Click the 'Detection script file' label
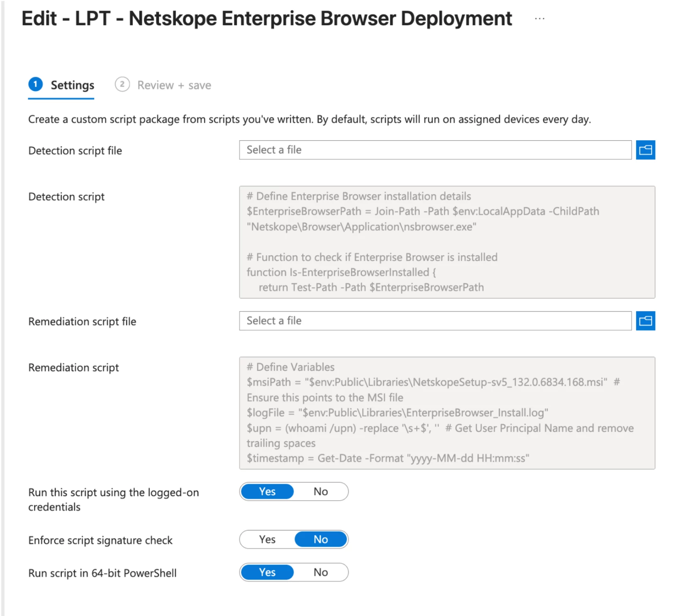 [75, 151]
